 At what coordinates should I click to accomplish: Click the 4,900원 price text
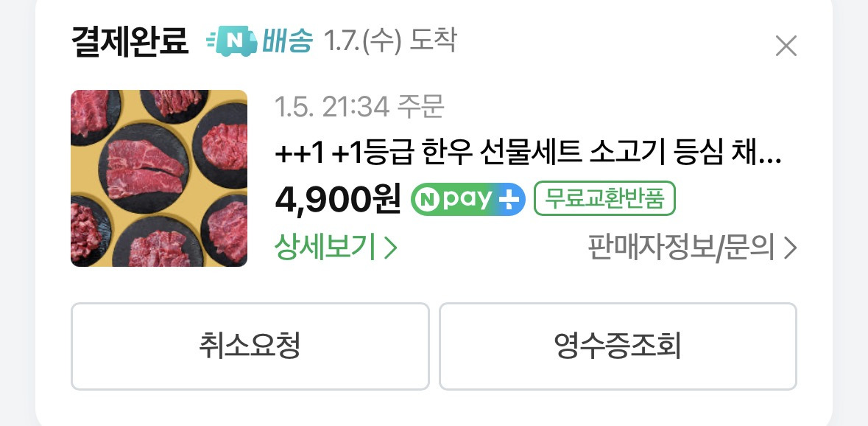tap(338, 200)
